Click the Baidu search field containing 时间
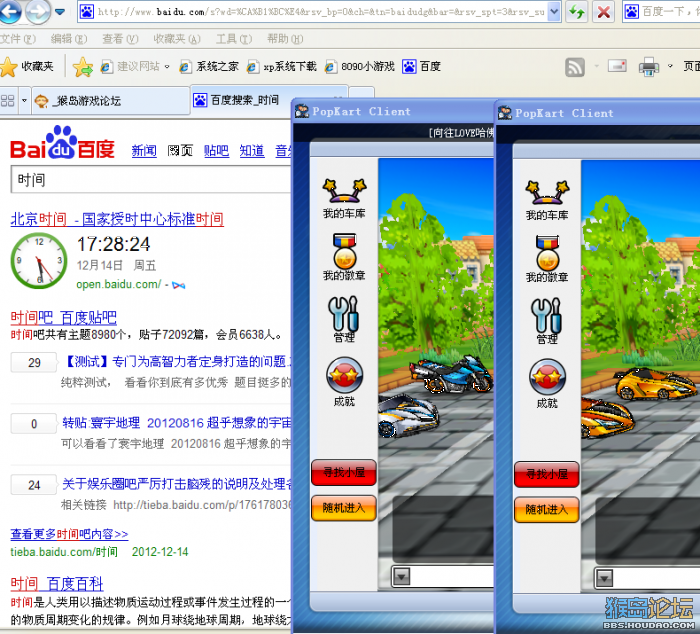The width and height of the screenshot is (700, 634). [151, 180]
